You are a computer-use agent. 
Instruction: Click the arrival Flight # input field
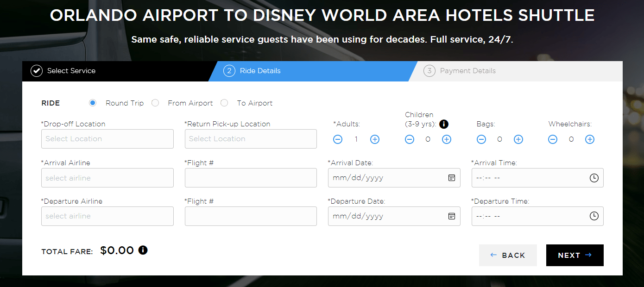(x=251, y=177)
